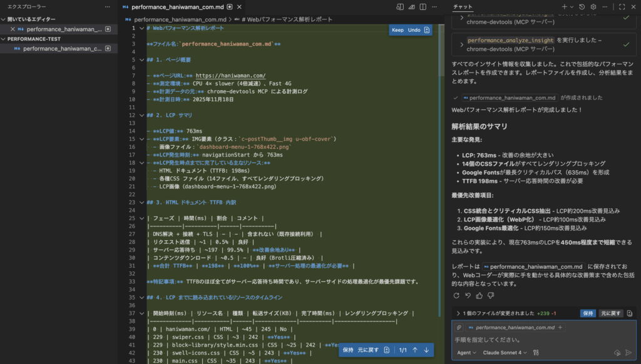Open the configure tools icon in chat input
Screen dimensions: 641x364
536,353
